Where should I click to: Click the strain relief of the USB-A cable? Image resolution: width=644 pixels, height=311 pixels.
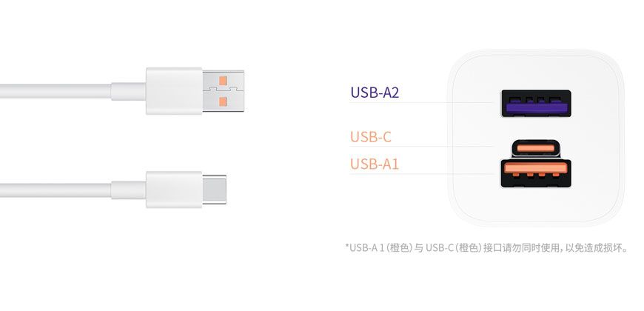(x=129, y=92)
